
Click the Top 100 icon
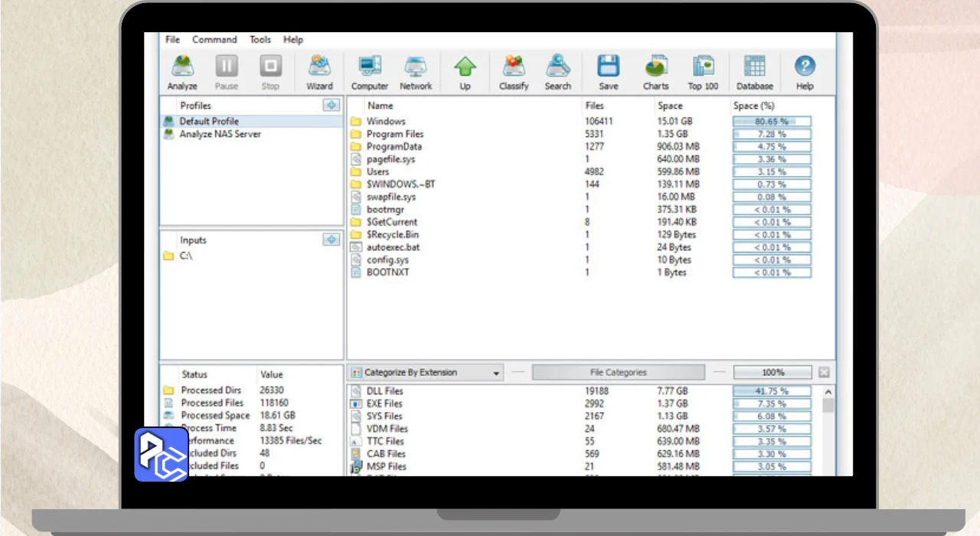(703, 72)
